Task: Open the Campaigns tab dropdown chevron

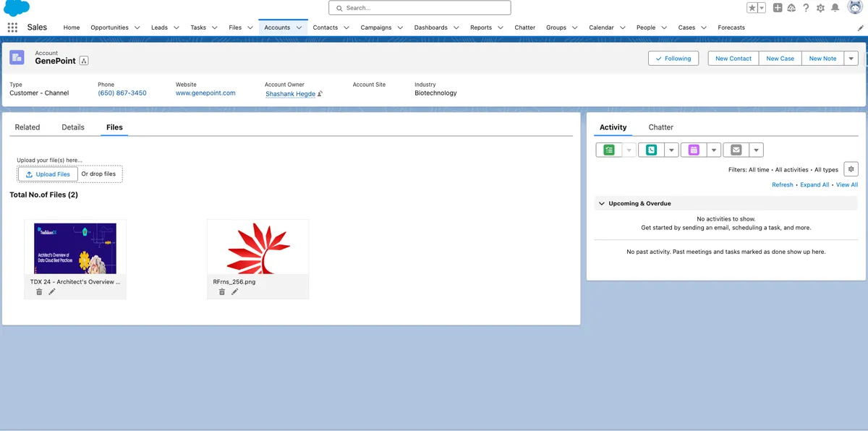Action: 400,27
